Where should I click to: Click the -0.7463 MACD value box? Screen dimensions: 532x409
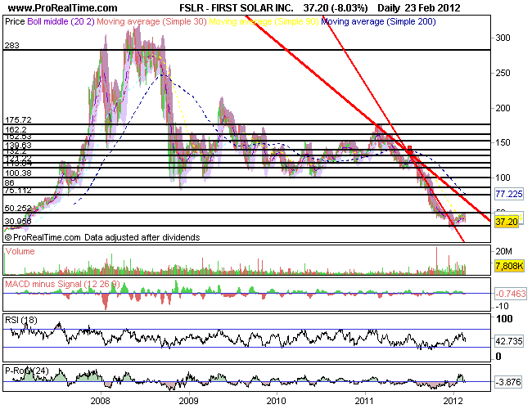[x=511, y=294]
